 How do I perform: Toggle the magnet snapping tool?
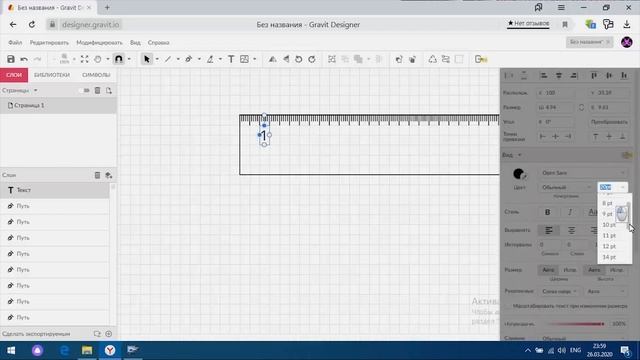pyautogui.click(x=118, y=59)
